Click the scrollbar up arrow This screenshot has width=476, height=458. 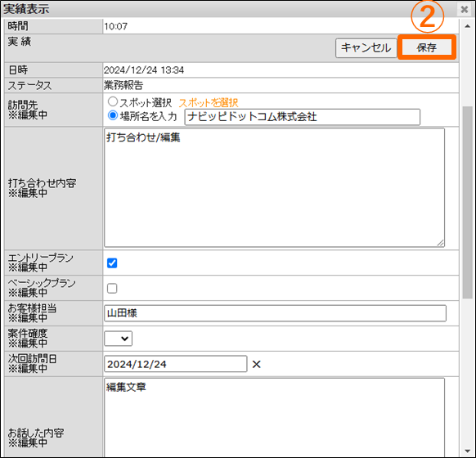(x=468, y=26)
